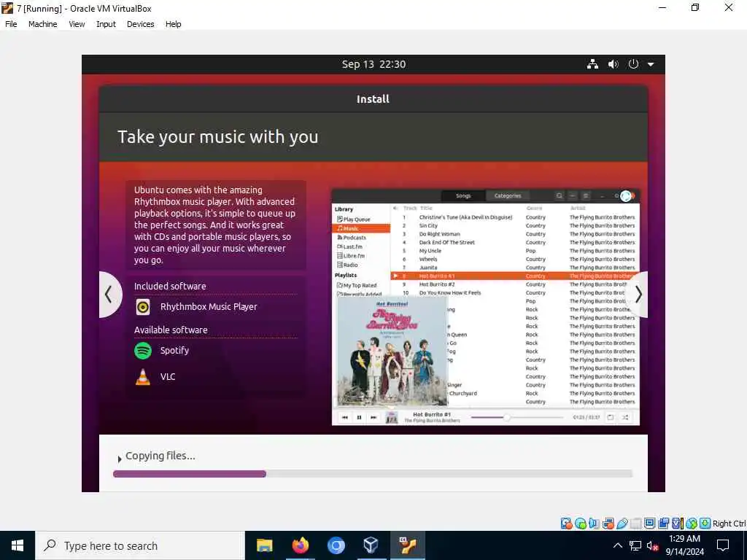
Task: Click the Rhythmbox Music Player icon
Action: (x=142, y=307)
